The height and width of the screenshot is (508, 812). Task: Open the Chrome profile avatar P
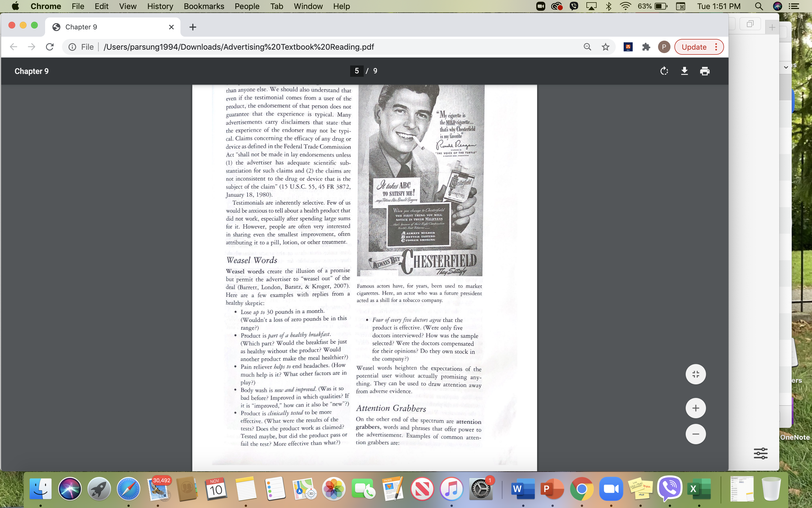click(x=664, y=47)
